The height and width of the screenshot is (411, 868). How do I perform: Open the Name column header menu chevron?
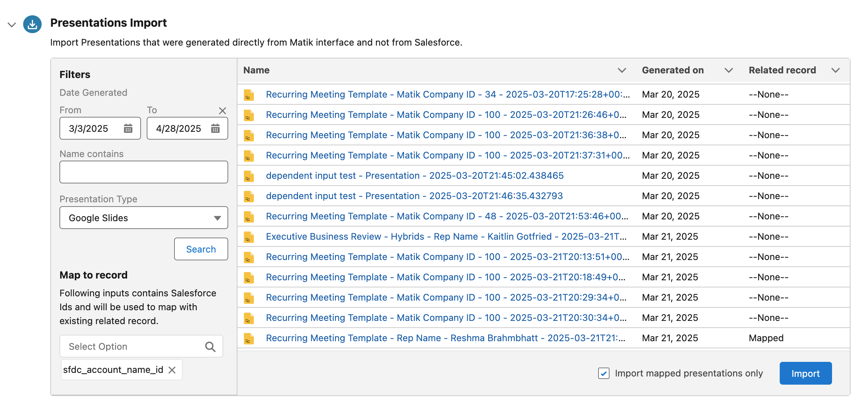click(x=622, y=70)
